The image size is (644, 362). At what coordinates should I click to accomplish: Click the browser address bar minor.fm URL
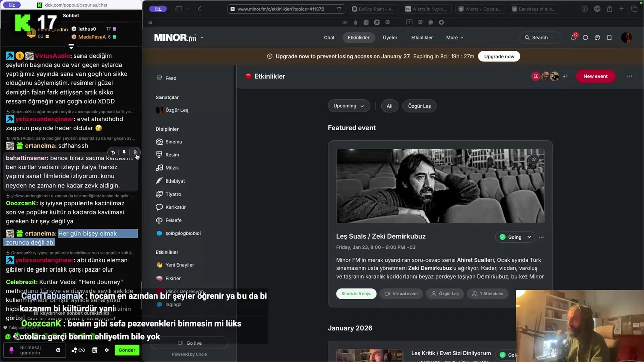285,9
